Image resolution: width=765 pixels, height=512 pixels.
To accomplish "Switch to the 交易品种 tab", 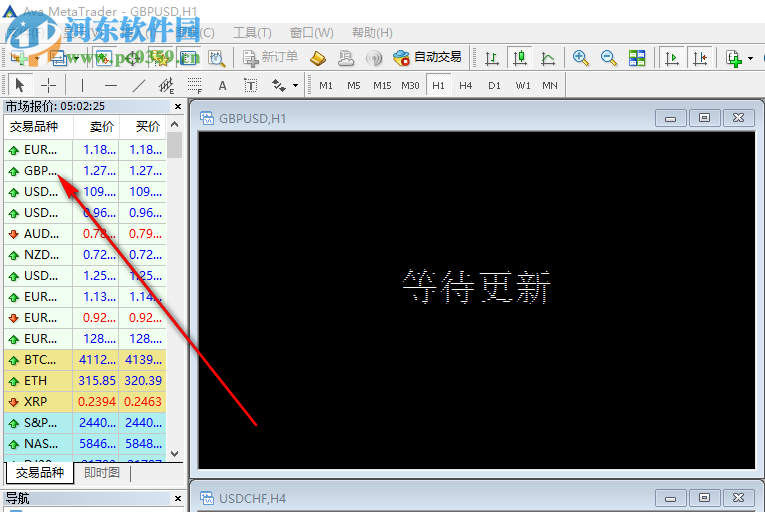I will [40, 472].
